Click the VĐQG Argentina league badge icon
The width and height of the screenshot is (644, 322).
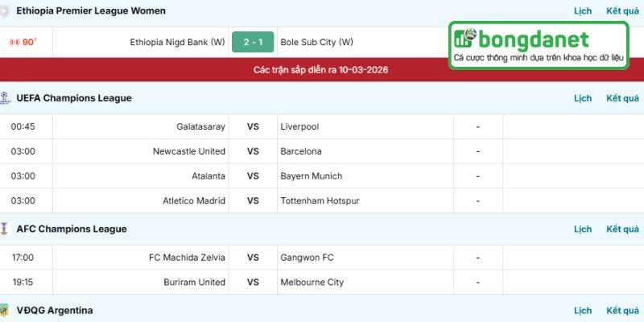click(6, 311)
